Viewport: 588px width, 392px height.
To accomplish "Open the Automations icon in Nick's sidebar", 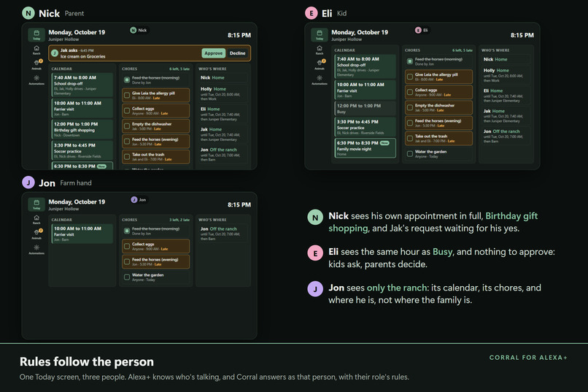I will pos(36,80).
